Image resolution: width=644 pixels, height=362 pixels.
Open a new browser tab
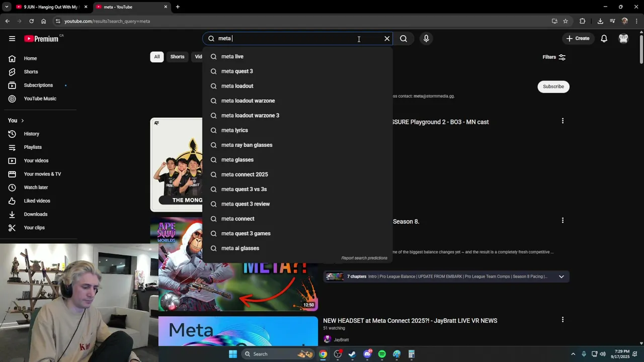point(178,7)
